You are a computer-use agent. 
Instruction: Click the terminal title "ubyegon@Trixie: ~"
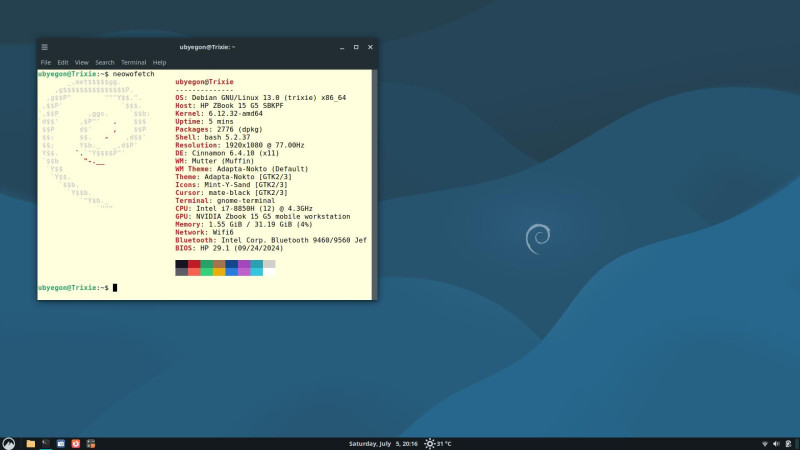click(207, 47)
